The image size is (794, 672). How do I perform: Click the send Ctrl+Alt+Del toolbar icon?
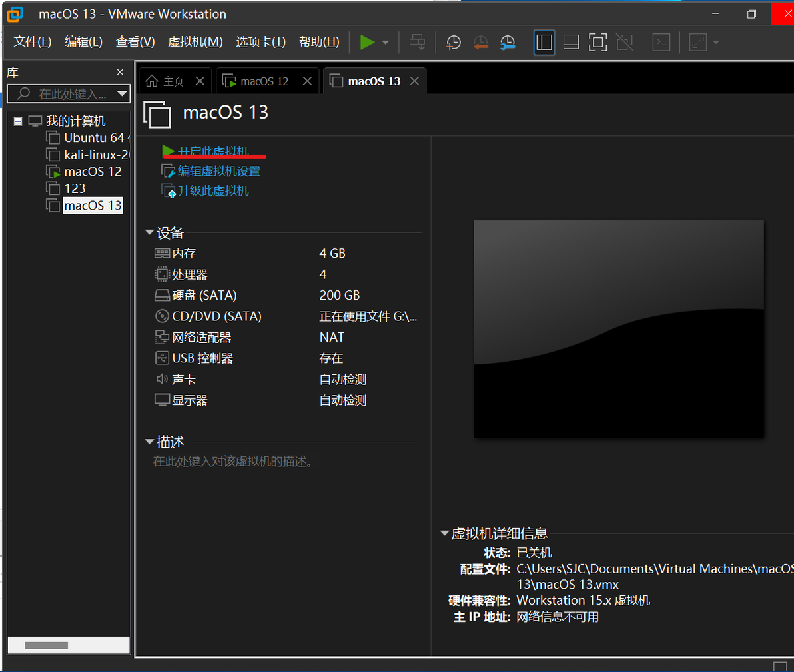click(417, 42)
